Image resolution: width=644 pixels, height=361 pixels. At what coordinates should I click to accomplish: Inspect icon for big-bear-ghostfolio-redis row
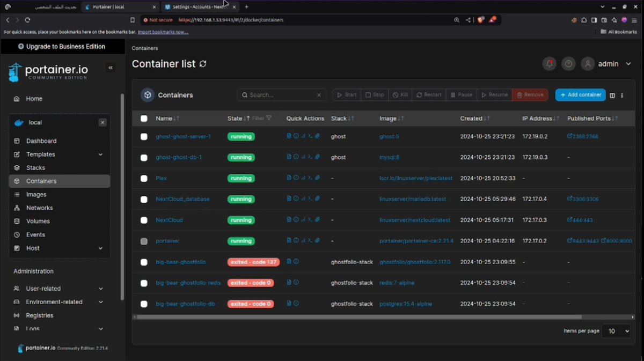click(x=296, y=283)
